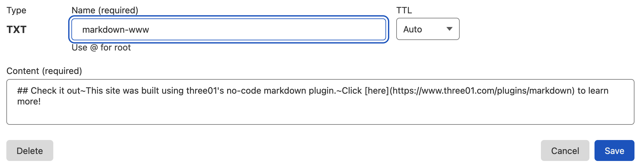Click the Type column label
This screenshot has width=644, height=167.
coord(16,10)
